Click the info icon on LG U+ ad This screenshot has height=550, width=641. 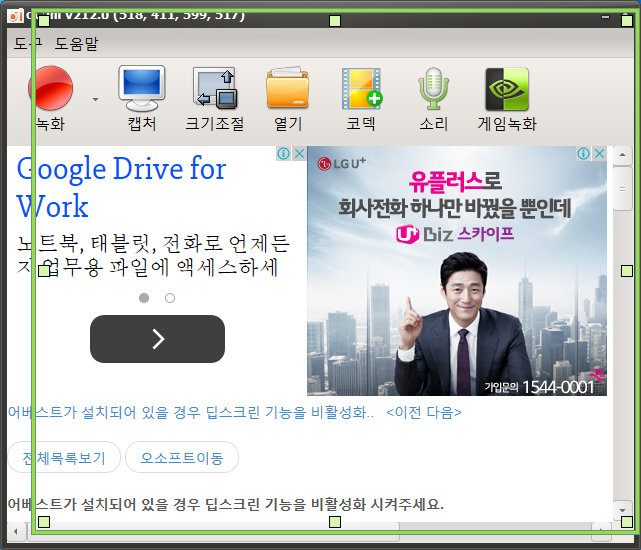pos(583,154)
